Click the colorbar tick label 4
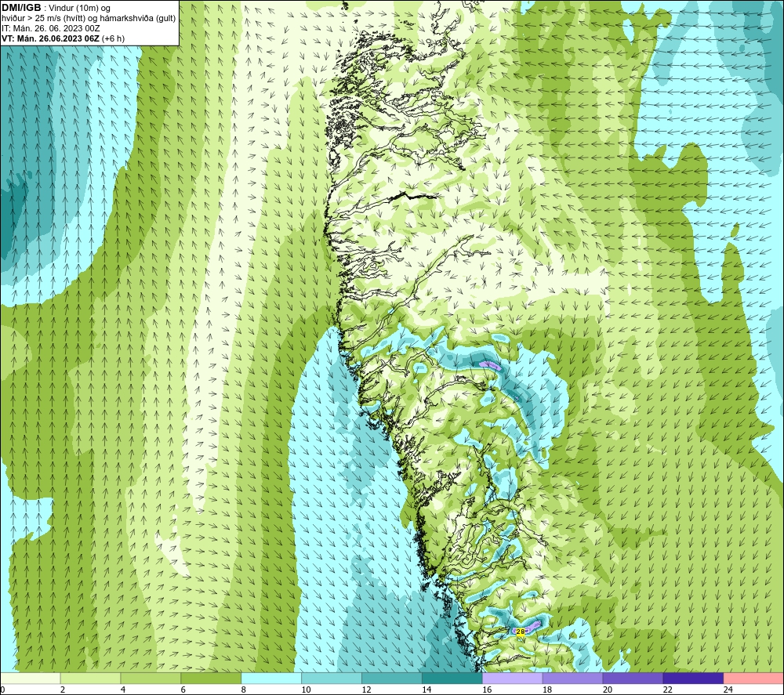784x695 pixels. tap(123, 690)
